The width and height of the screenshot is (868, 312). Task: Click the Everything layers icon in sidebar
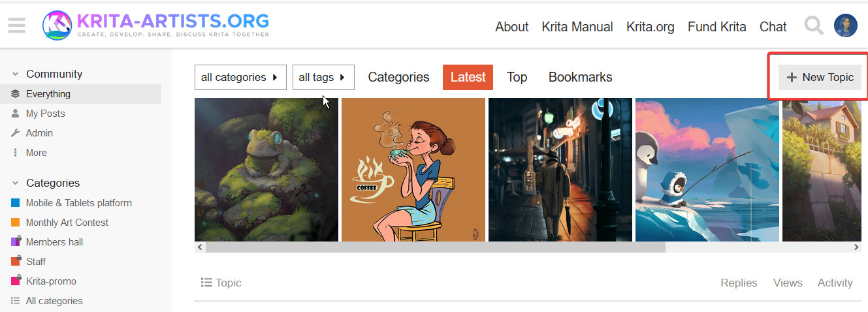pyautogui.click(x=16, y=94)
